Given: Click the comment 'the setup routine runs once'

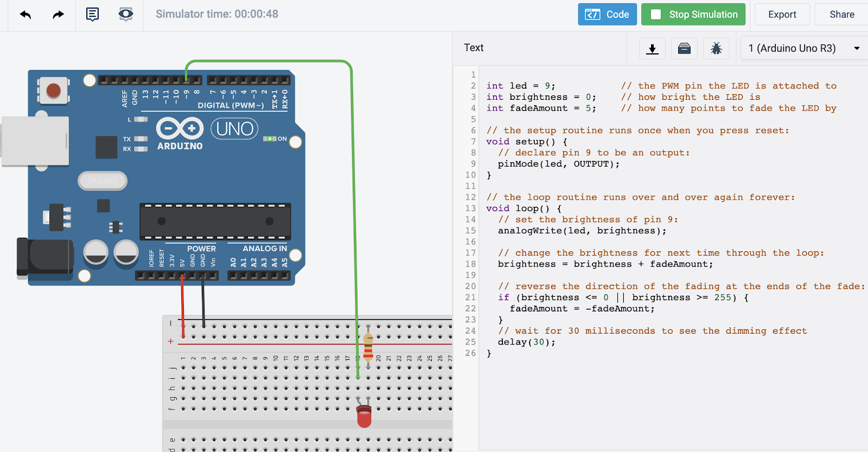Looking at the screenshot, I should [x=638, y=130].
